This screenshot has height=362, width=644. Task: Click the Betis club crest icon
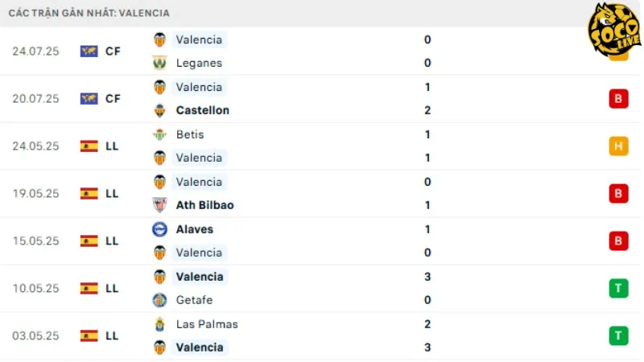pyautogui.click(x=159, y=134)
